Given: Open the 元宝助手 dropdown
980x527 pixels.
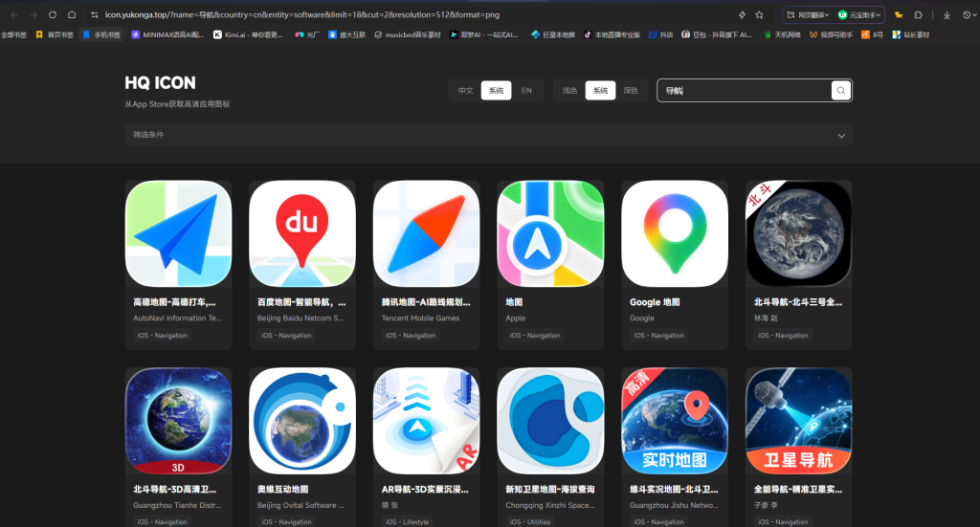Looking at the screenshot, I should (859, 14).
